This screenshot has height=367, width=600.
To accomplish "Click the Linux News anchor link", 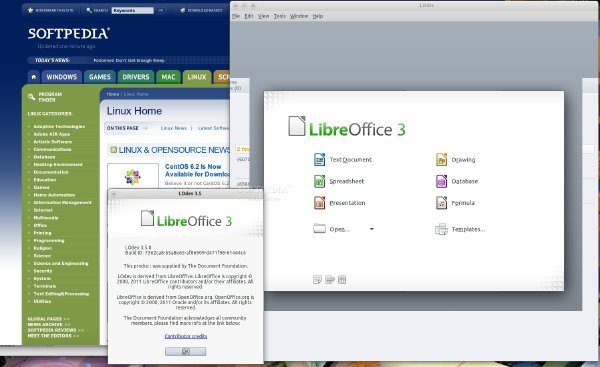I will (174, 128).
